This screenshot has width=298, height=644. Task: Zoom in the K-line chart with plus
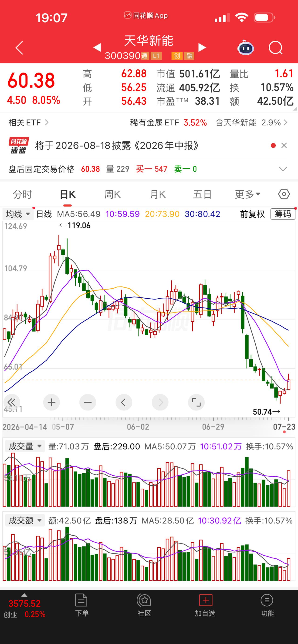click(x=51, y=402)
